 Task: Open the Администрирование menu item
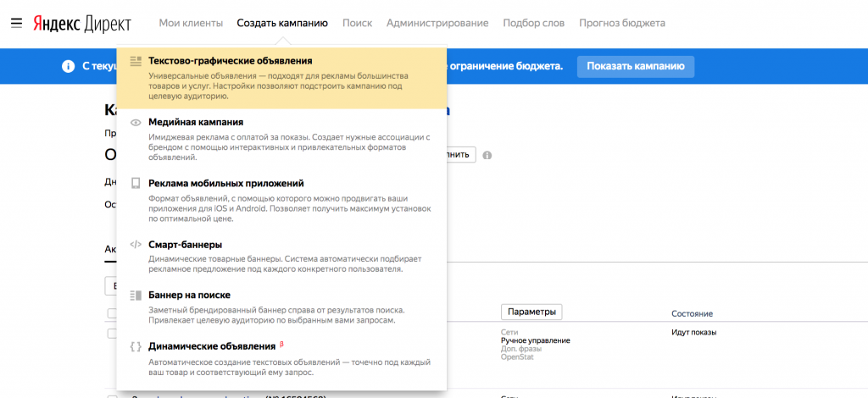pyautogui.click(x=437, y=23)
